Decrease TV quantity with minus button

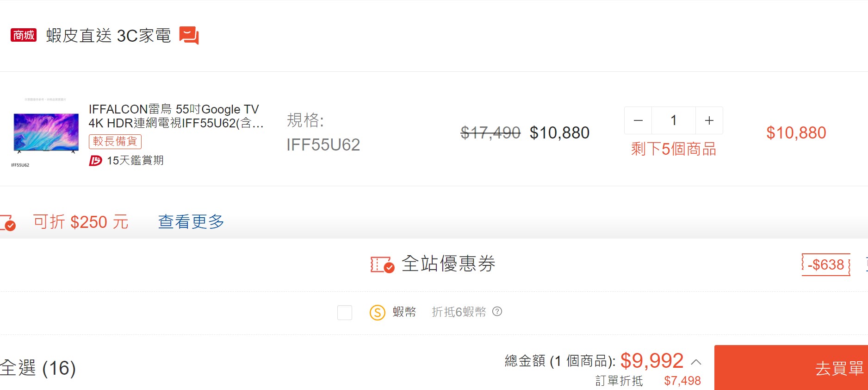click(x=638, y=120)
